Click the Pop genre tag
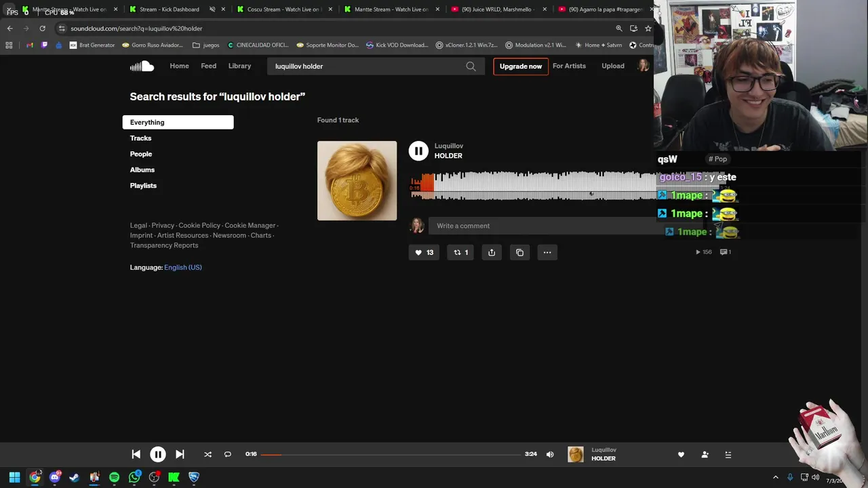The height and width of the screenshot is (488, 868). pyautogui.click(x=717, y=159)
